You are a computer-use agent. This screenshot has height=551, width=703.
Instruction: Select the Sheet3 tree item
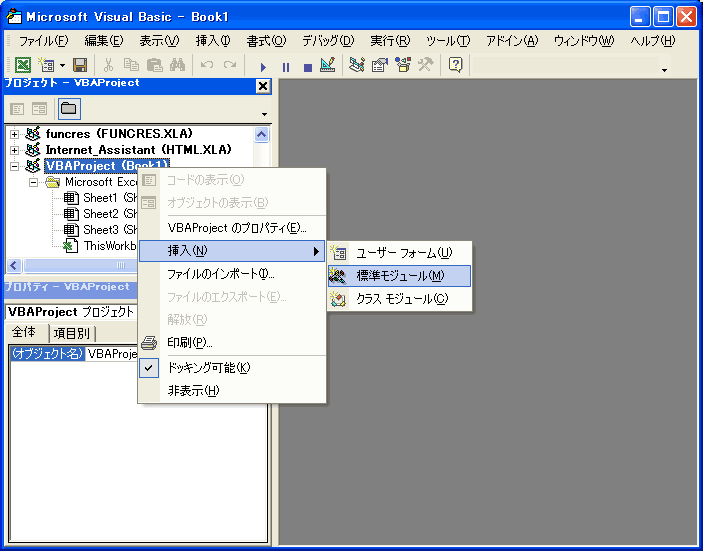click(x=110, y=230)
